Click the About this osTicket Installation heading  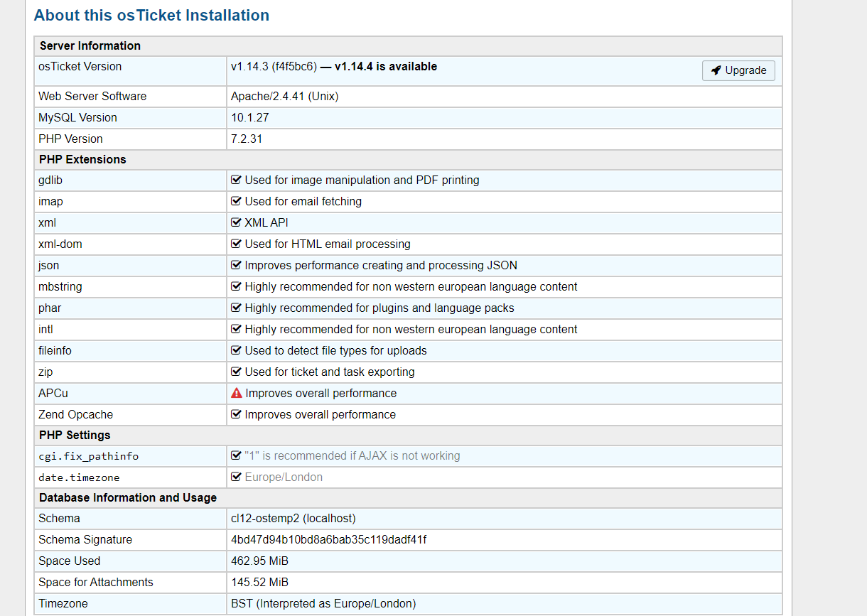click(x=151, y=15)
